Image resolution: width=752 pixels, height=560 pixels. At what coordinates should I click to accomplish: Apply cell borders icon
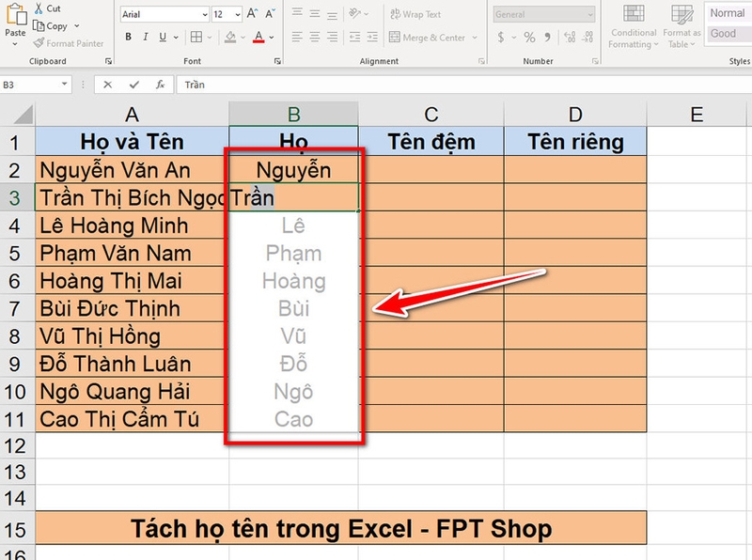point(196,37)
